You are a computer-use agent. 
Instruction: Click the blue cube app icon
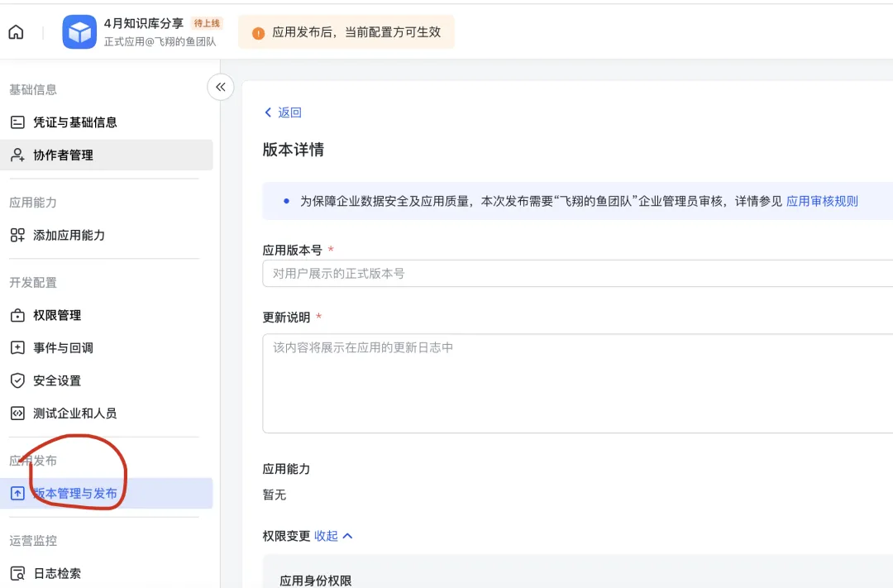click(79, 32)
